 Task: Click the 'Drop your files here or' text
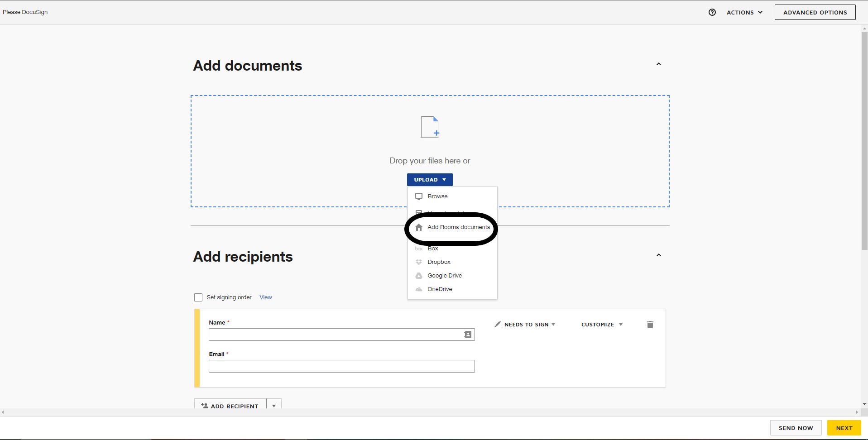tap(430, 161)
